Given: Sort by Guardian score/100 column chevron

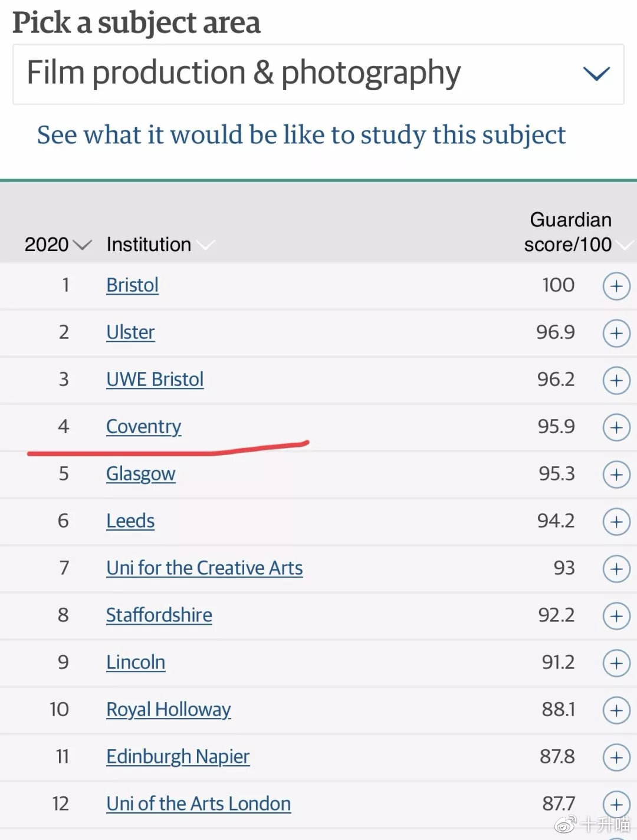Looking at the screenshot, I should click(625, 245).
